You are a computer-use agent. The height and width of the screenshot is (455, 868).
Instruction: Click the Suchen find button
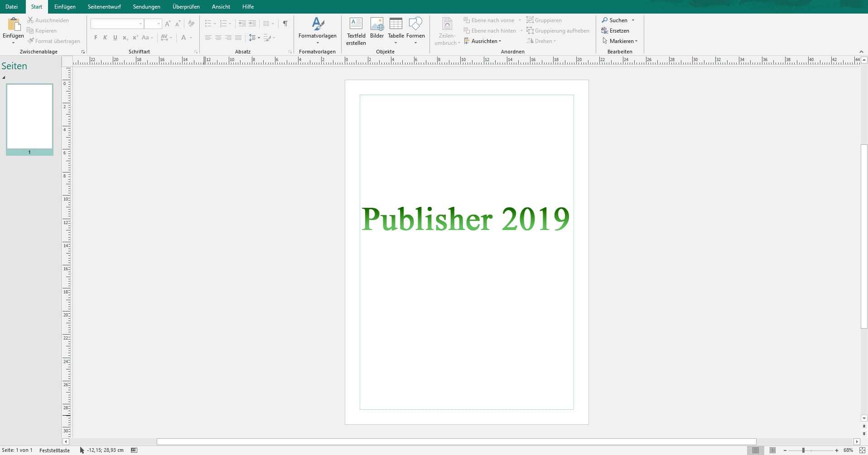pos(614,20)
